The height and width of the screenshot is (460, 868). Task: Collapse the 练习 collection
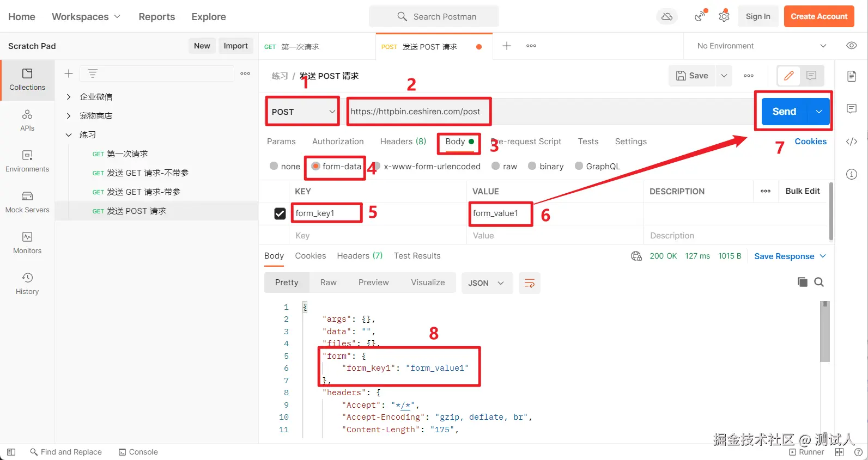69,135
